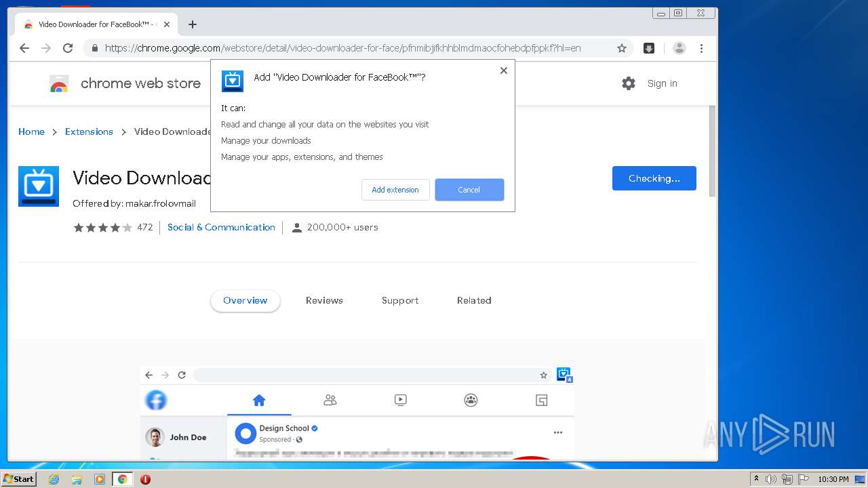Screen dimensions: 868x488
Task: Click the Checking... button
Action: [654, 178]
